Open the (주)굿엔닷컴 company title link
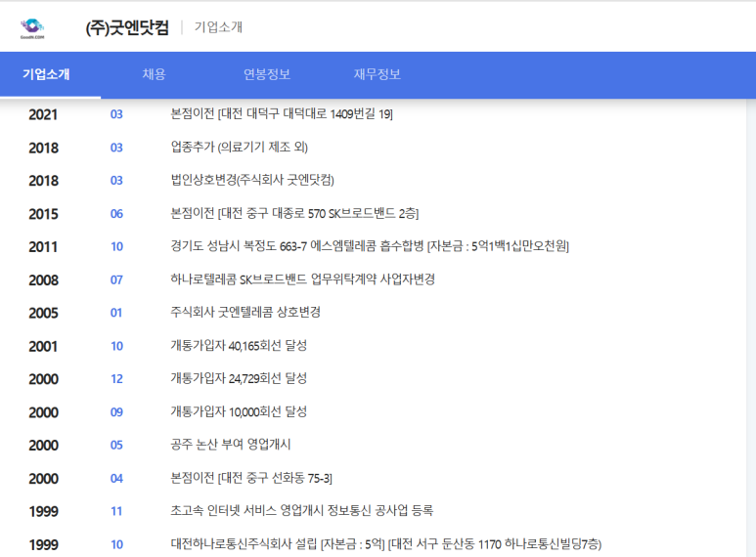This screenshot has width=756, height=557. (127, 27)
